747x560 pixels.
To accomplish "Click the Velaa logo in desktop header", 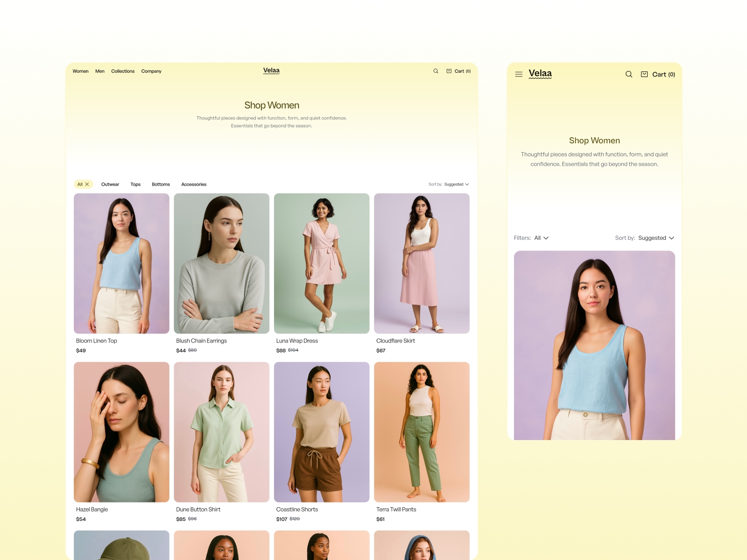I will tap(271, 71).
